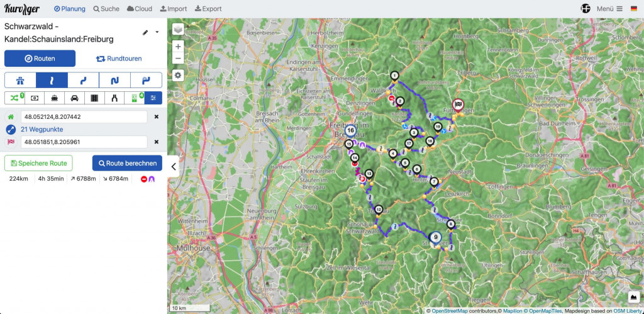Expand the route title dropdown arrow

click(157, 32)
